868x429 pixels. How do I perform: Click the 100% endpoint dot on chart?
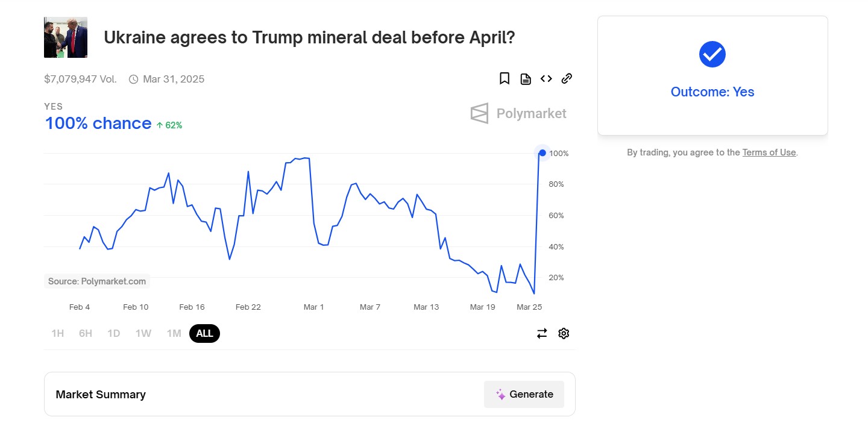542,153
